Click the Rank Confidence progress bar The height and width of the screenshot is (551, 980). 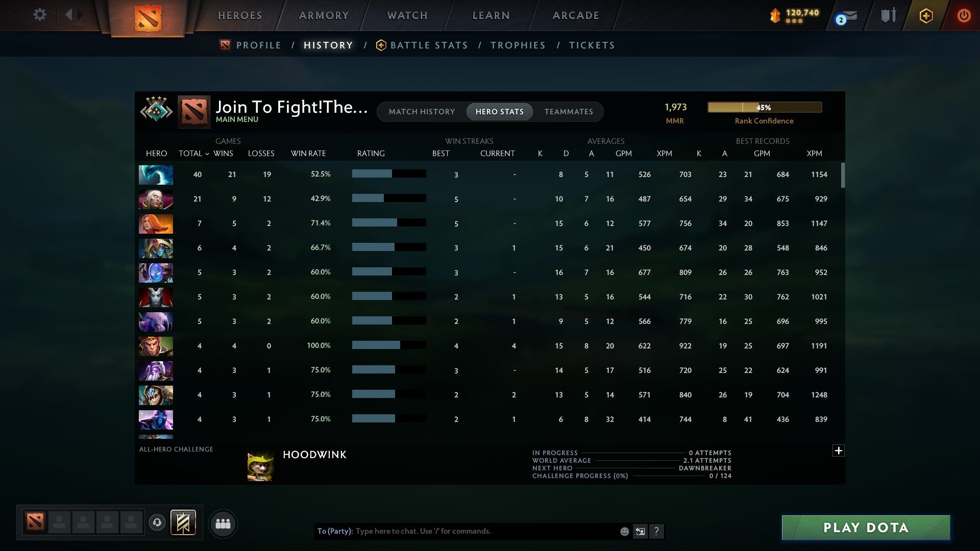(x=764, y=107)
